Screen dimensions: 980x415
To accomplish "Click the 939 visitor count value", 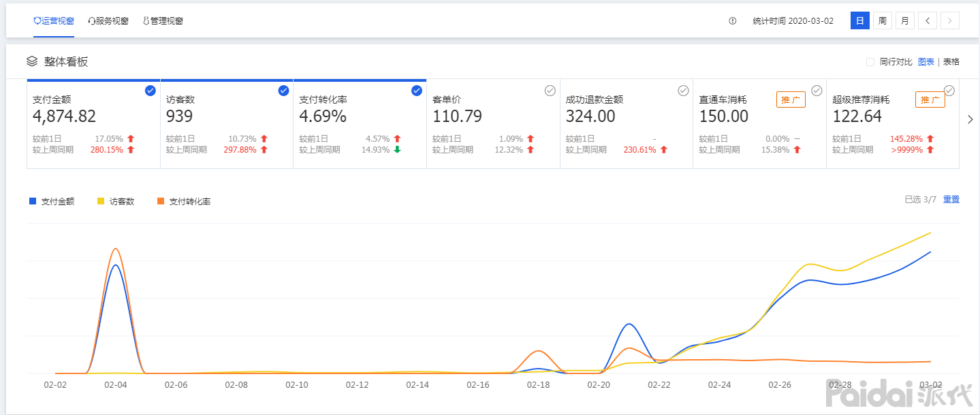I will (x=180, y=117).
